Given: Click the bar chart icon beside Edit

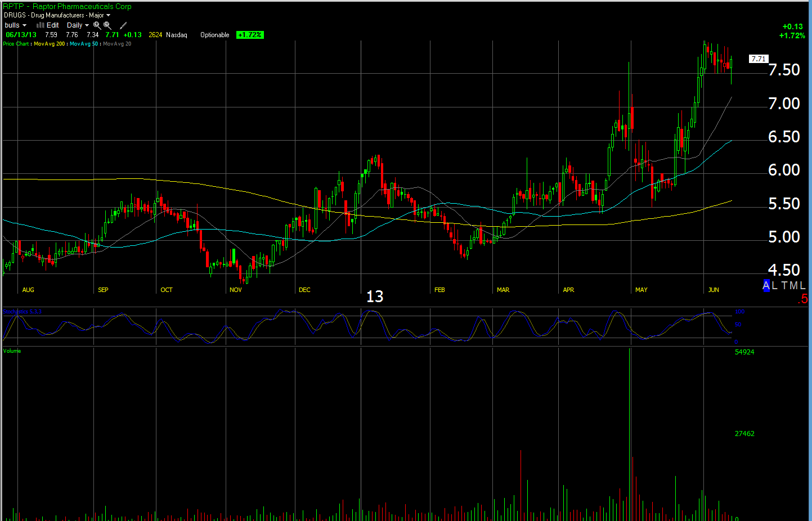Looking at the screenshot, I should (40, 25).
